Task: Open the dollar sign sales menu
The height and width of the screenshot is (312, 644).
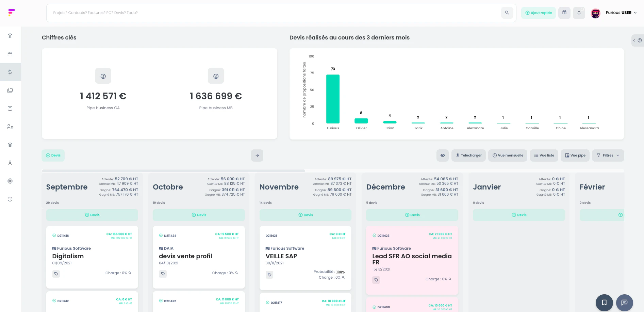Action: pos(10,72)
